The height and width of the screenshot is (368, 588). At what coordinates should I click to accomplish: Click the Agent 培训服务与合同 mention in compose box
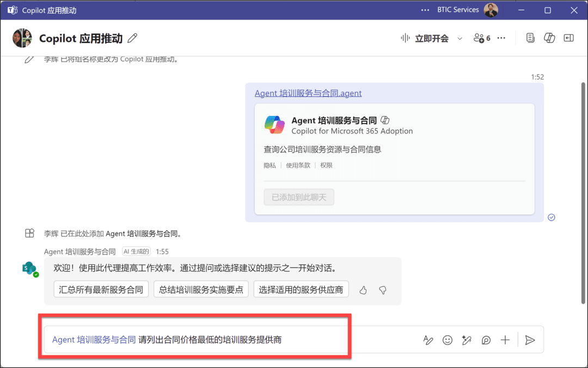click(94, 340)
